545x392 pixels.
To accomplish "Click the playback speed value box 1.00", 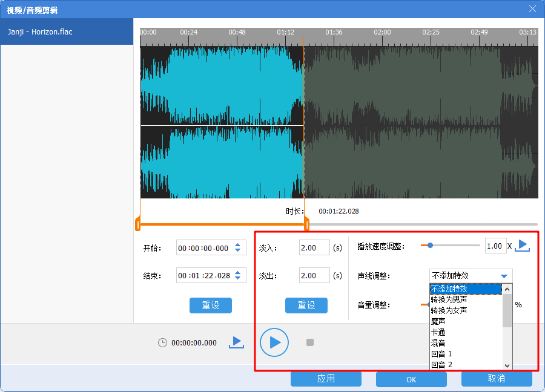I will (x=495, y=246).
